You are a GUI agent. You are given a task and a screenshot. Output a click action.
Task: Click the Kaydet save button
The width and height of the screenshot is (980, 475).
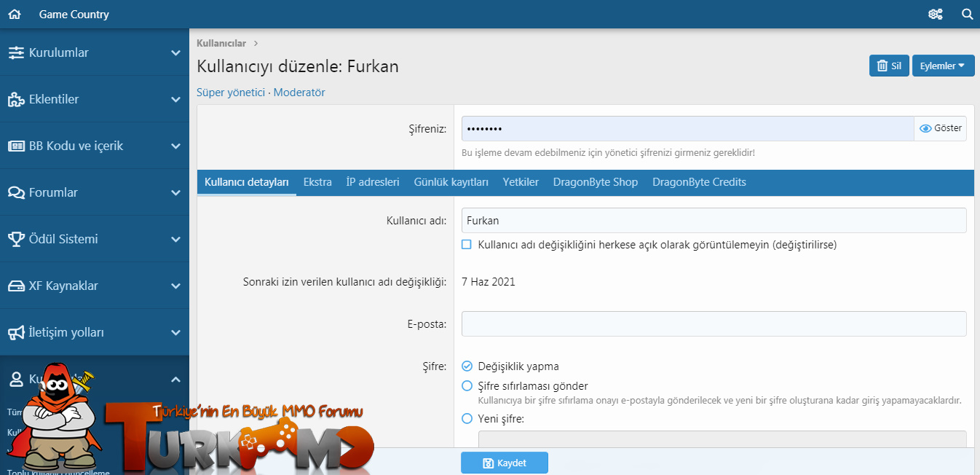point(505,463)
